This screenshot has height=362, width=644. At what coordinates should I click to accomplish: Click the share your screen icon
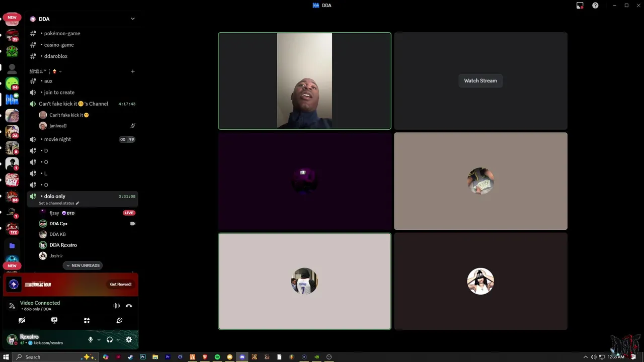tap(54, 320)
